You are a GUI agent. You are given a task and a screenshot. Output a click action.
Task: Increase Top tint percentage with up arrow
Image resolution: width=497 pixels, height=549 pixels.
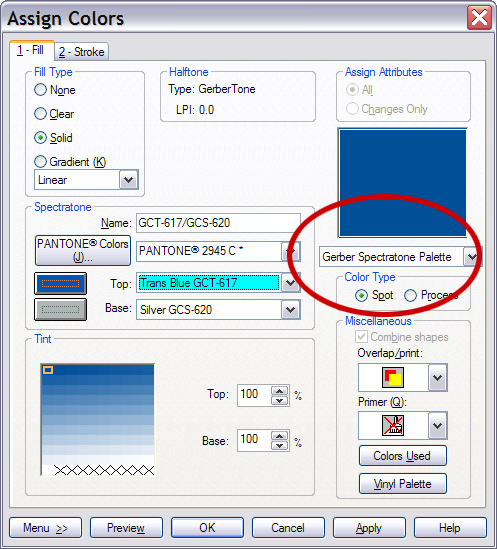[279, 391]
